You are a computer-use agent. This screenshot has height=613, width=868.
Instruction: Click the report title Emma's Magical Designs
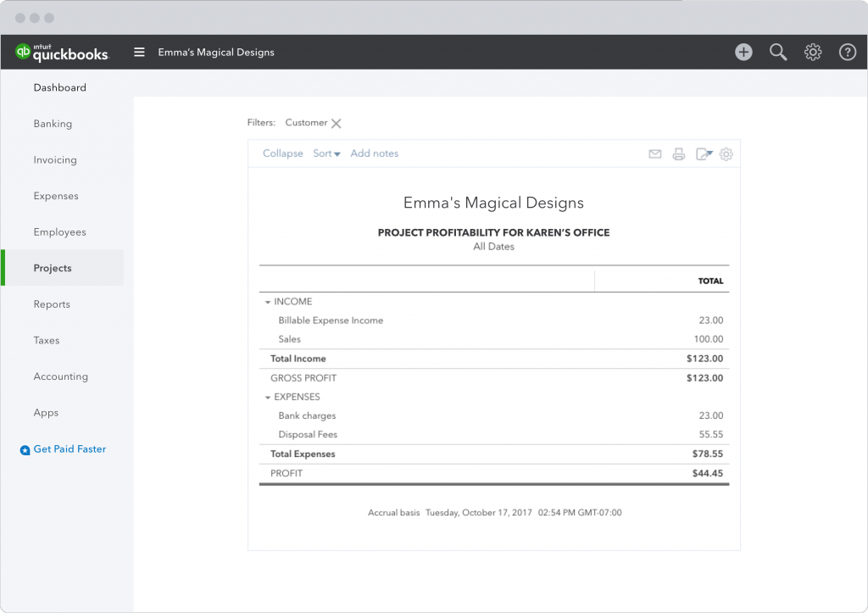pyautogui.click(x=493, y=203)
